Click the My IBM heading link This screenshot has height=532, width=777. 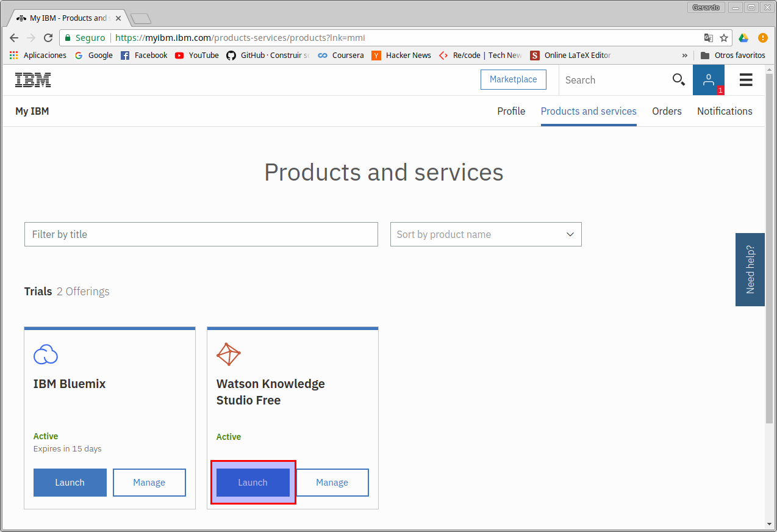tap(32, 111)
